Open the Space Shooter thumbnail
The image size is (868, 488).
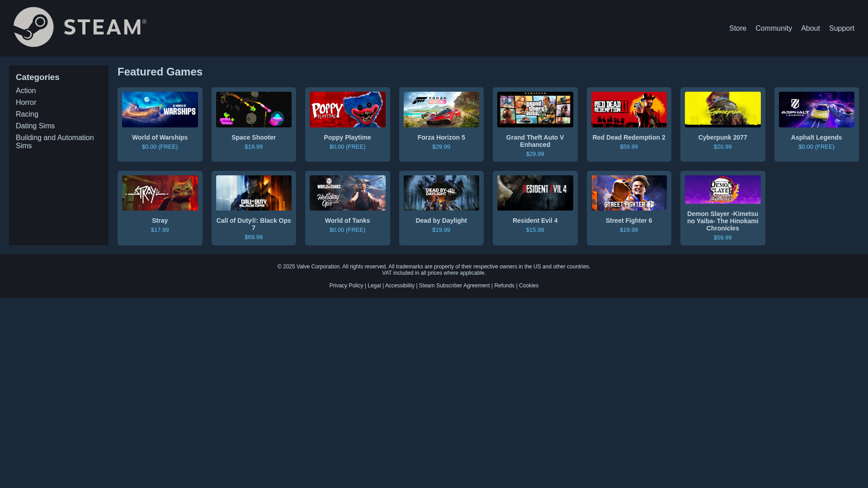[254, 109]
